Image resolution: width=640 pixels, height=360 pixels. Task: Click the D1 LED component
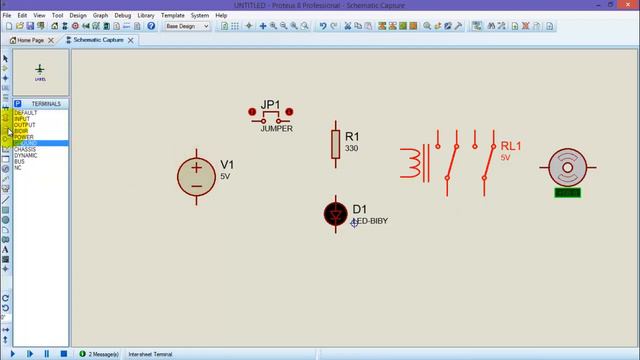pyautogui.click(x=336, y=214)
